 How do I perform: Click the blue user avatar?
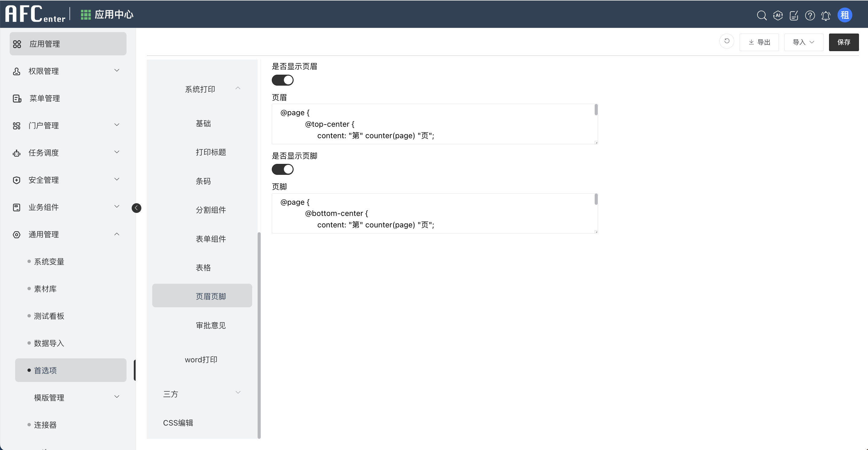click(844, 15)
